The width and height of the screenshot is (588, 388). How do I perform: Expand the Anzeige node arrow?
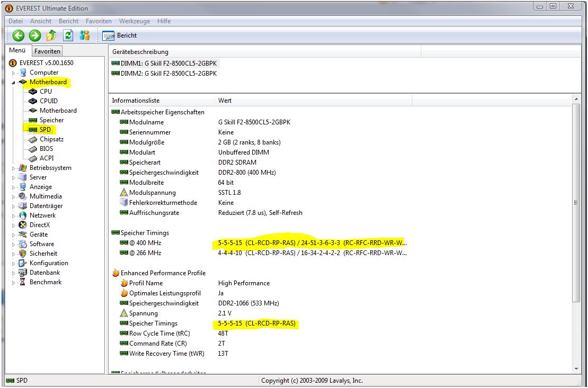(14, 187)
